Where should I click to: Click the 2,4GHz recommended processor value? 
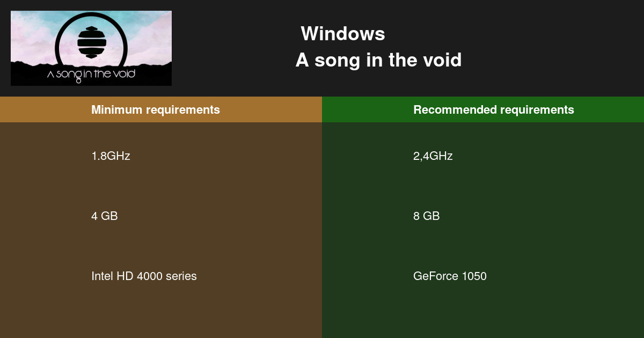point(433,156)
